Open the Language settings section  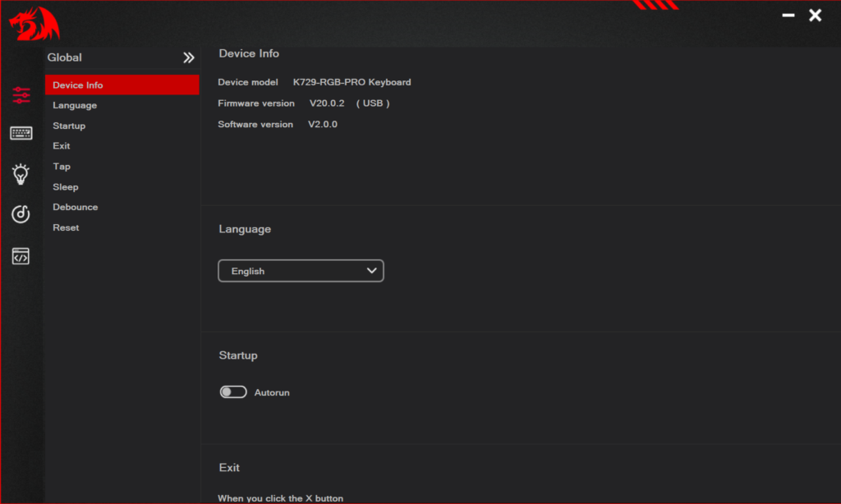(75, 105)
